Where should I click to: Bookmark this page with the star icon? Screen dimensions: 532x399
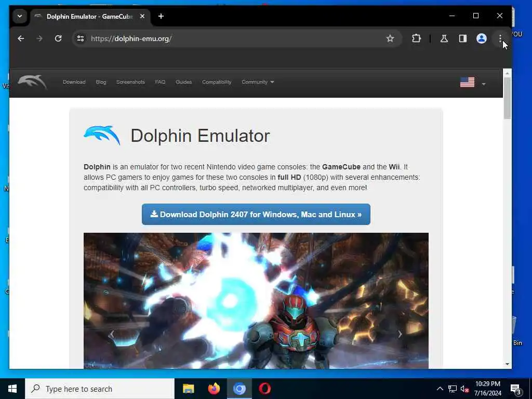click(390, 38)
